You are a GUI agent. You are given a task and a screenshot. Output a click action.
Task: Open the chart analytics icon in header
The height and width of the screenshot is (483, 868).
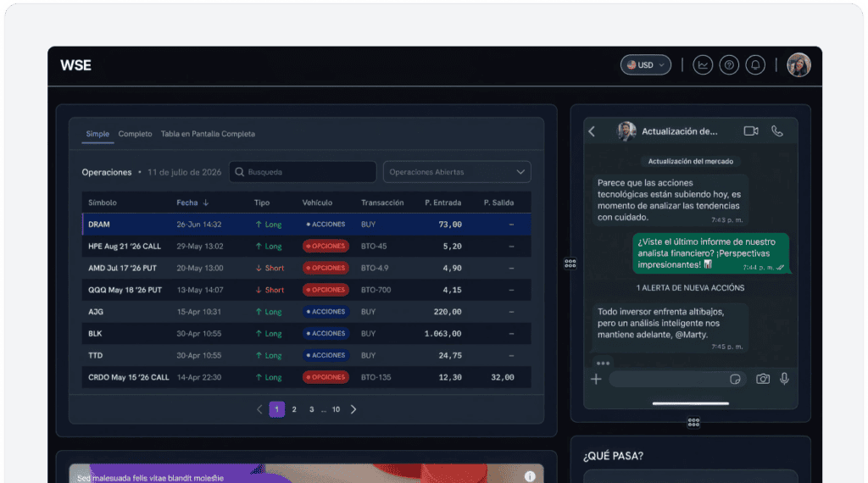pyautogui.click(x=703, y=65)
